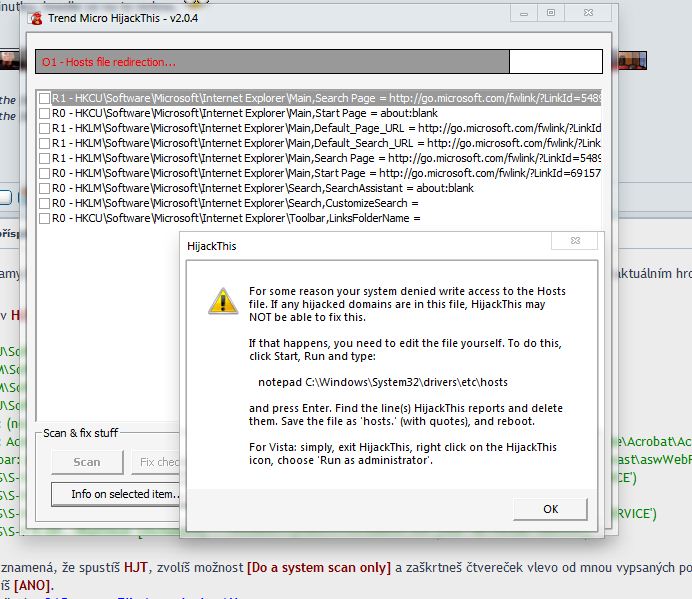The width and height of the screenshot is (692, 599).
Task: Maximize the HijackThis main window
Action: 551,13
